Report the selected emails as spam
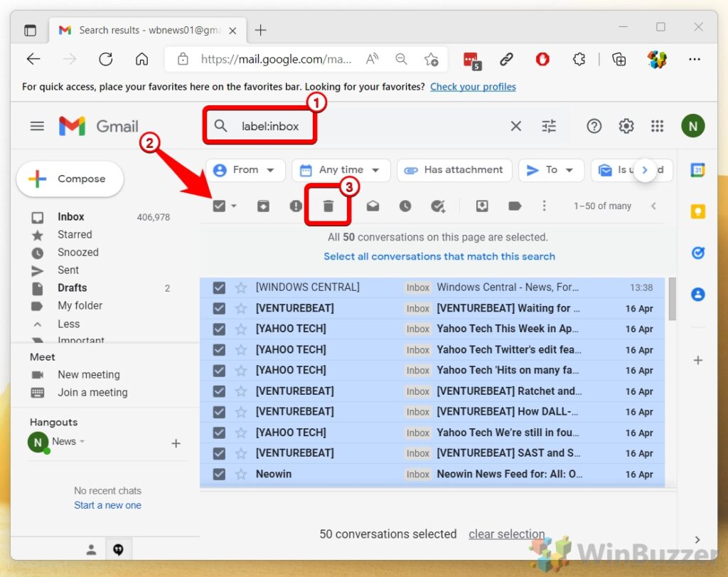This screenshot has height=577, width=728. pos(295,206)
